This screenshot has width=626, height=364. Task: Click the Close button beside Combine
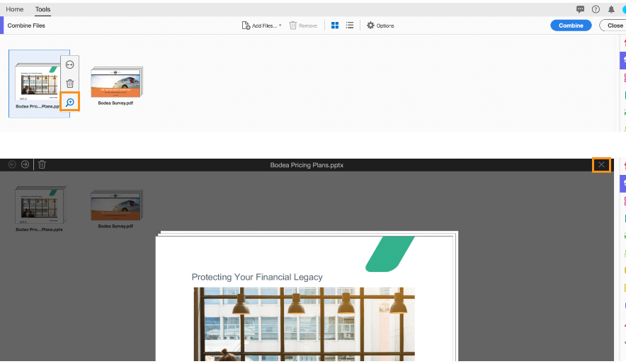tap(614, 25)
